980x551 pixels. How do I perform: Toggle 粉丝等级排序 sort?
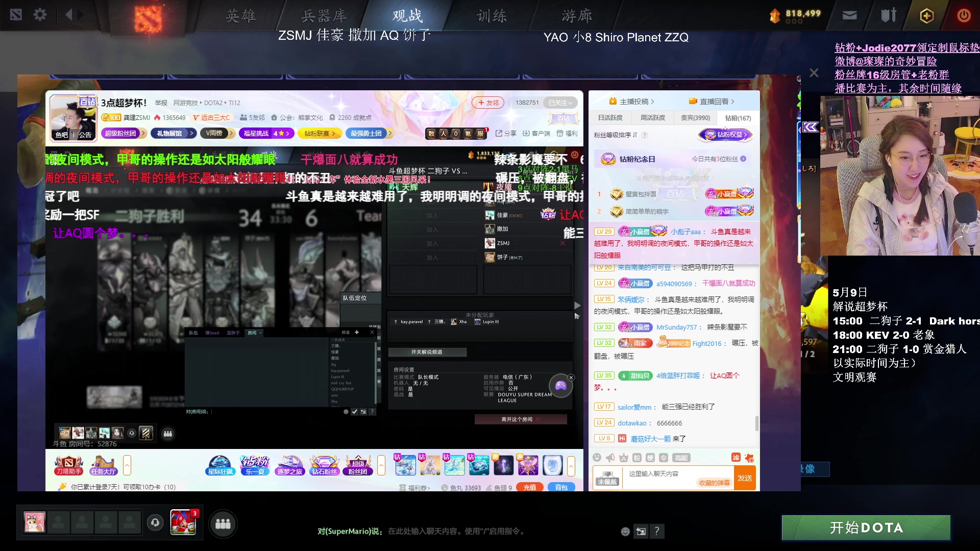[x=616, y=135]
